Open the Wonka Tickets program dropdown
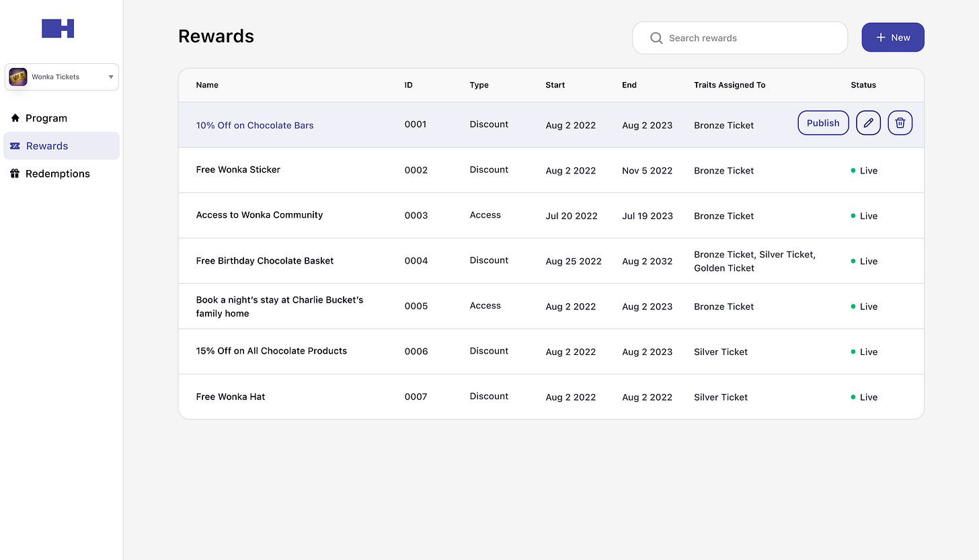979x560 pixels. coord(62,77)
